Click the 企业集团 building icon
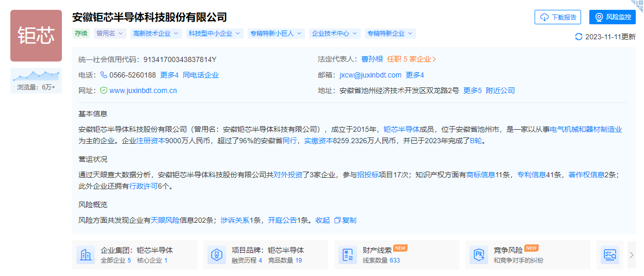The height and width of the screenshot is (276, 644). (86, 255)
